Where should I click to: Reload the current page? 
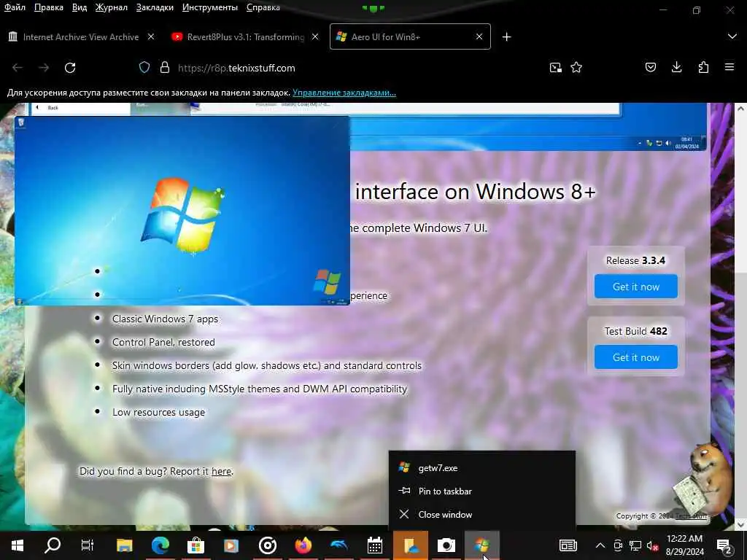click(x=70, y=68)
